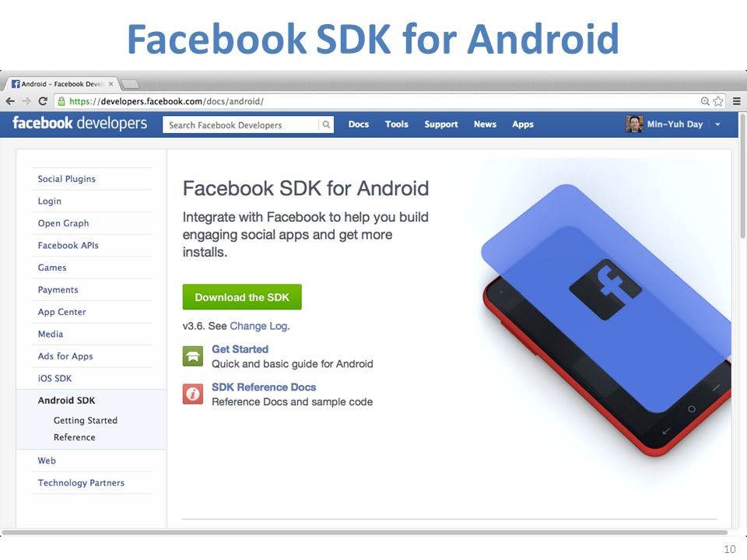Select the iOS SDK sidebar item
Image resolution: width=747 pixels, height=560 pixels.
click(54, 379)
